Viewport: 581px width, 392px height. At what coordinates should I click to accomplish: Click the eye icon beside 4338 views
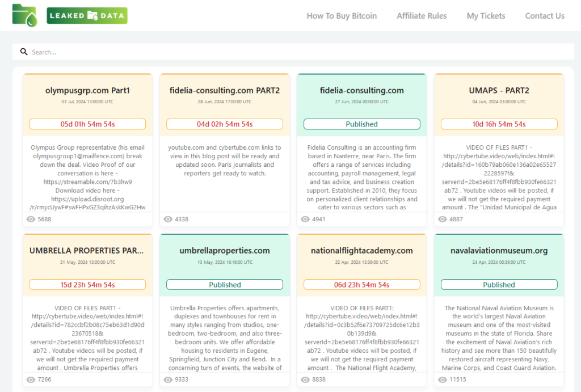click(168, 219)
